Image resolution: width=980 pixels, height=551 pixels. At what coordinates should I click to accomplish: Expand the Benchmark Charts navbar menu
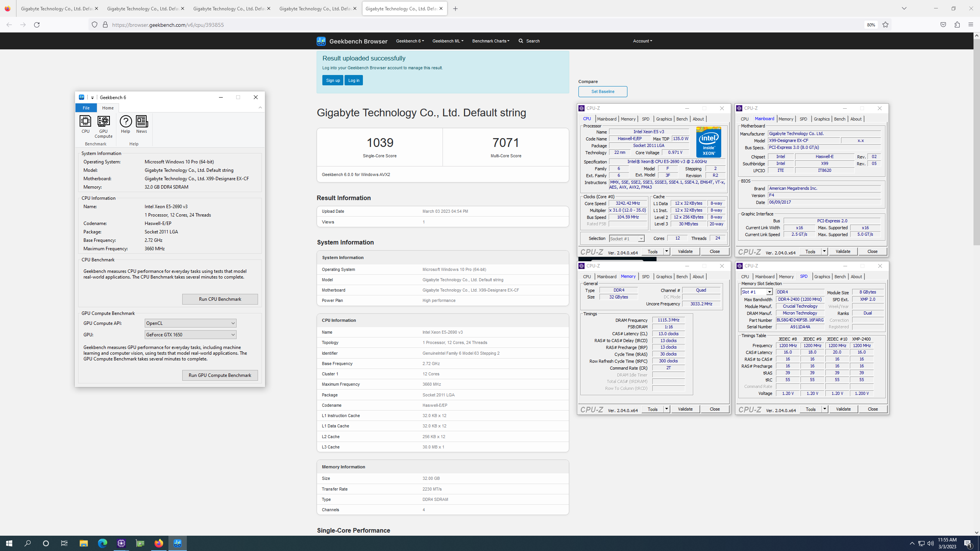pyautogui.click(x=491, y=41)
